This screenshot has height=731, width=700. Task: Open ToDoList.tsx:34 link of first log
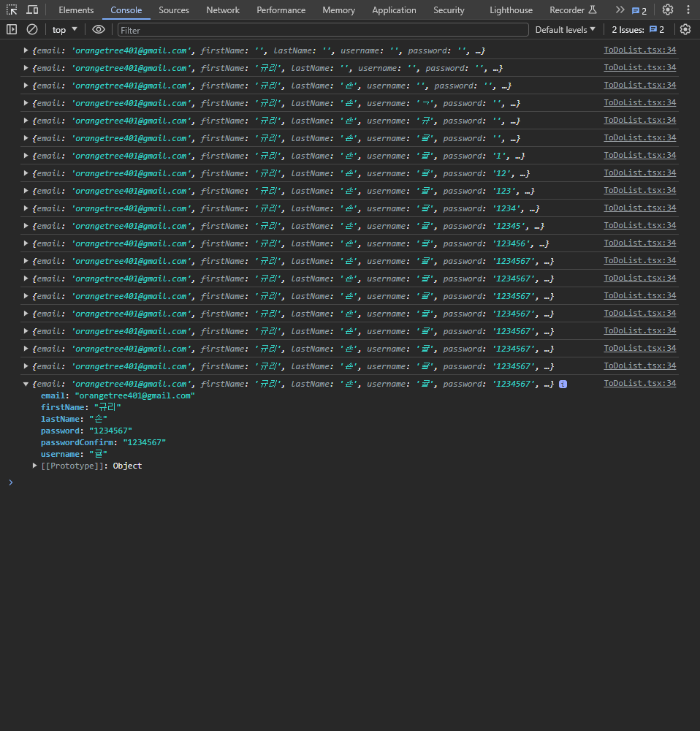point(640,50)
